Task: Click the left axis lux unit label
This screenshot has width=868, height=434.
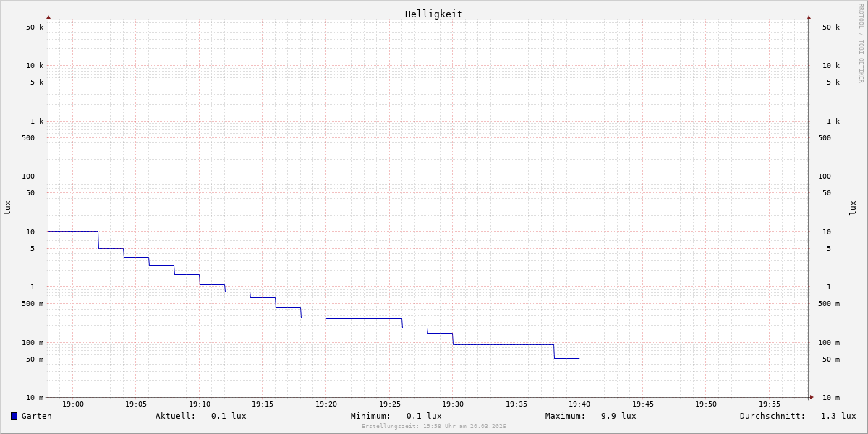Action: (7, 208)
